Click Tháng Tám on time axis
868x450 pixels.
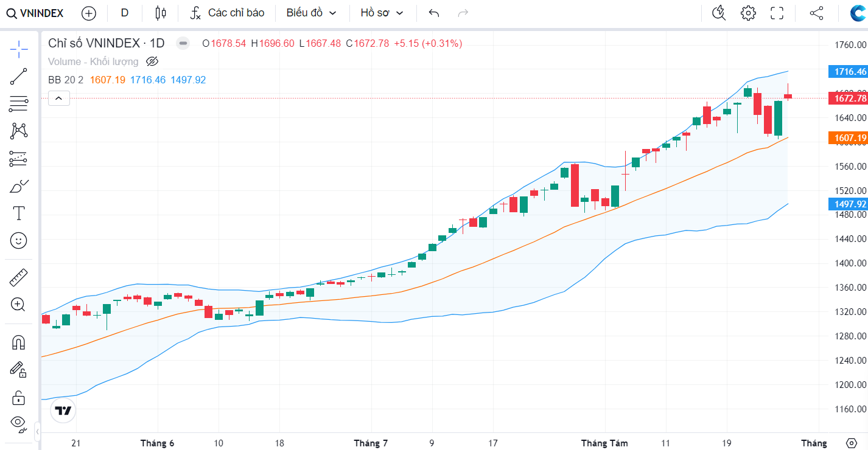point(604,443)
